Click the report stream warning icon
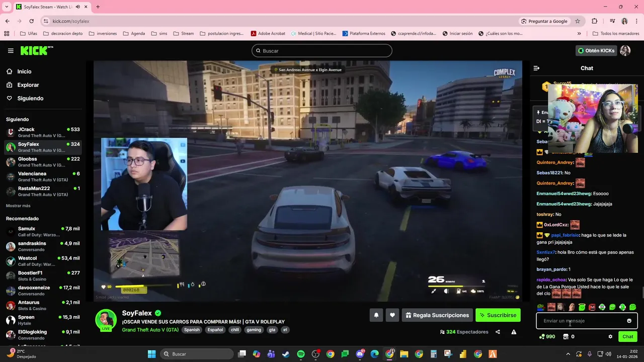 [514, 332]
